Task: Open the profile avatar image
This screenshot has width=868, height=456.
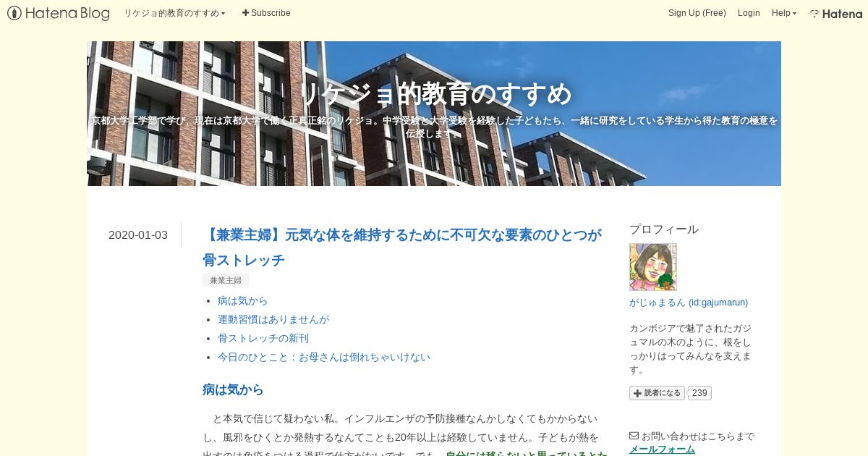Action: (653, 267)
